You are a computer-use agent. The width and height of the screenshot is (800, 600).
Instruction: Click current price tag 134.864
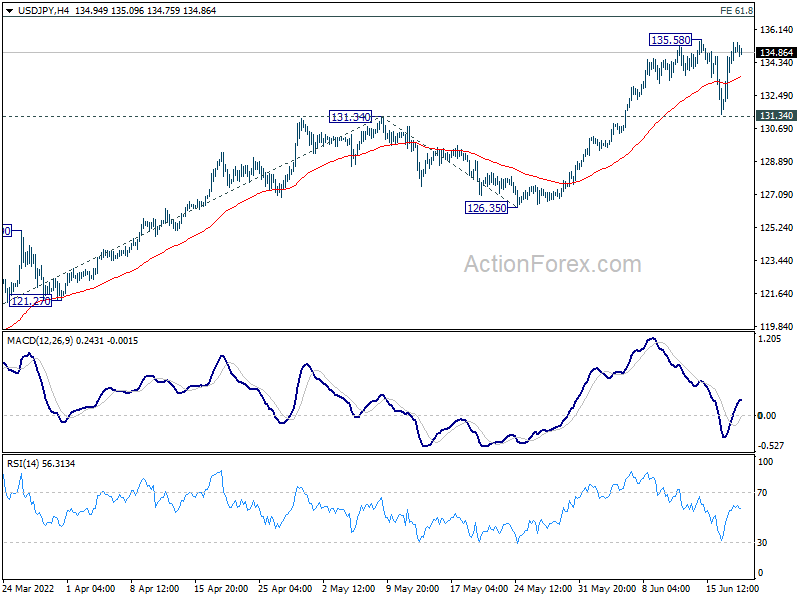point(776,53)
